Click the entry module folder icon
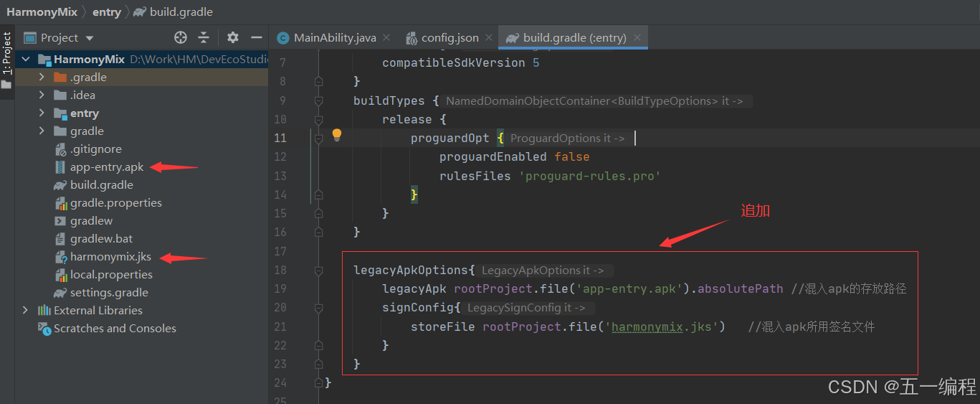The height and width of the screenshot is (404, 980). pyautogui.click(x=60, y=113)
